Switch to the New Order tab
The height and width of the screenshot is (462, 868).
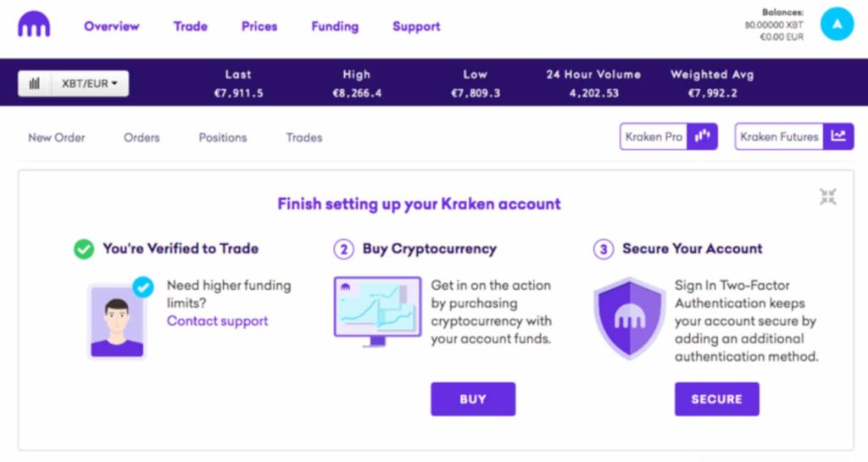(x=57, y=138)
